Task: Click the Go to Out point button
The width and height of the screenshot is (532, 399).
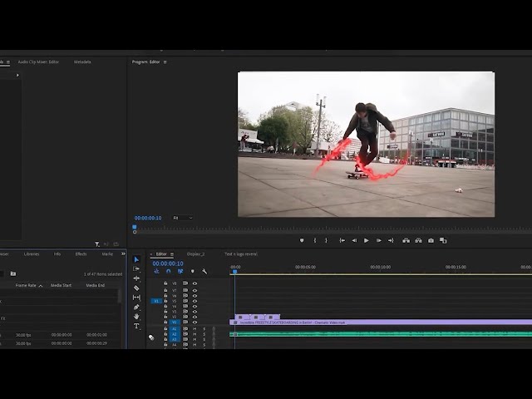Action: point(391,240)
